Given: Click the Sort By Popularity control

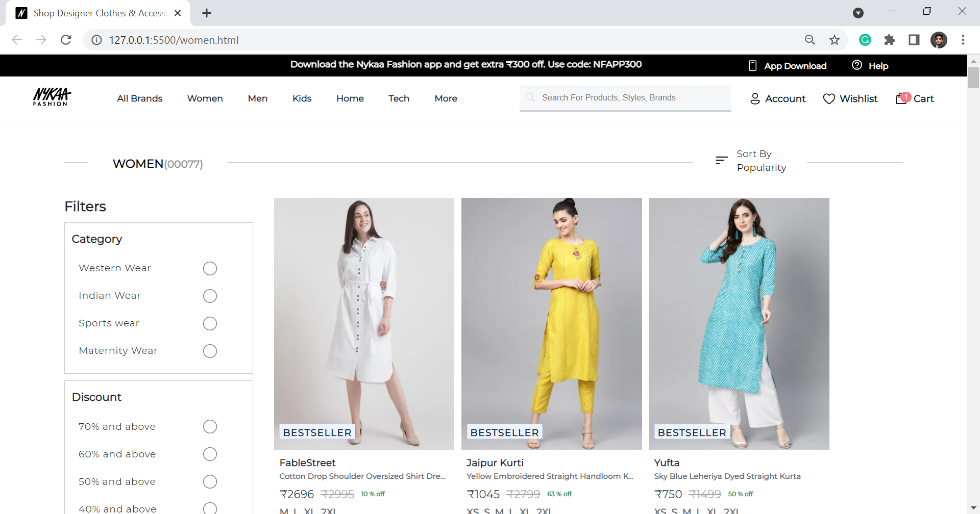Looking at the screenshot, I should [x=761, y=160].
